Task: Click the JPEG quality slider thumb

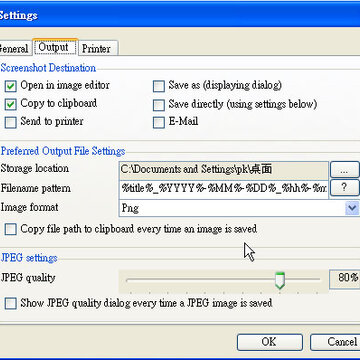Action: 280,280
